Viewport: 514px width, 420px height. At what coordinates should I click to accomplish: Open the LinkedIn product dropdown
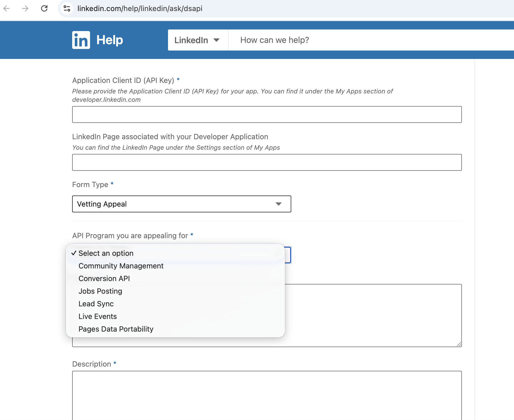(x=198, y=40)
